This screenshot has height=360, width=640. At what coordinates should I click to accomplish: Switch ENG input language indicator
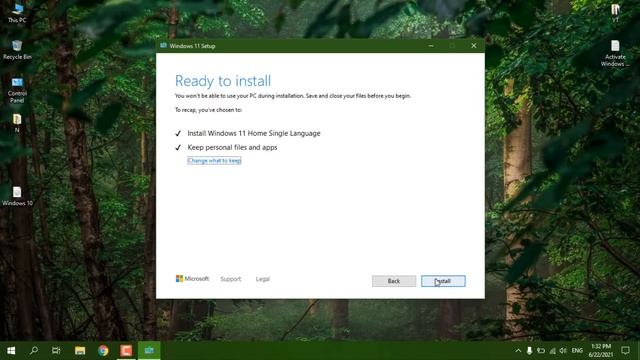coord(577,351)
